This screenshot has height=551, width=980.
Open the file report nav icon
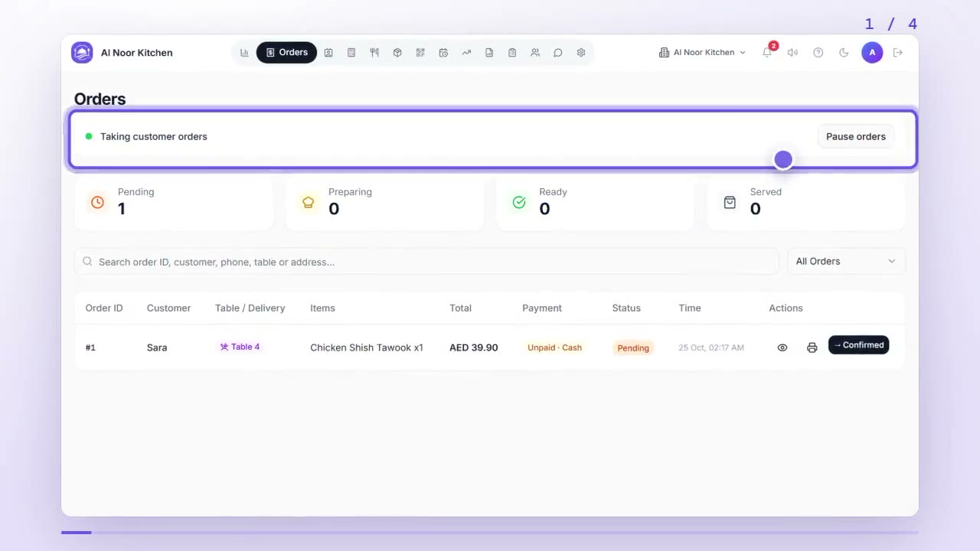(489, 53)
